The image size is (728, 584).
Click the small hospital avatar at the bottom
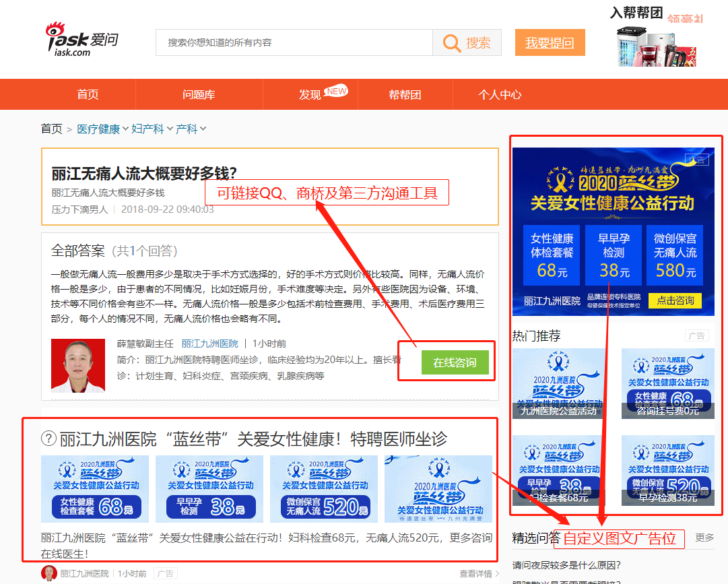[48, 573]
